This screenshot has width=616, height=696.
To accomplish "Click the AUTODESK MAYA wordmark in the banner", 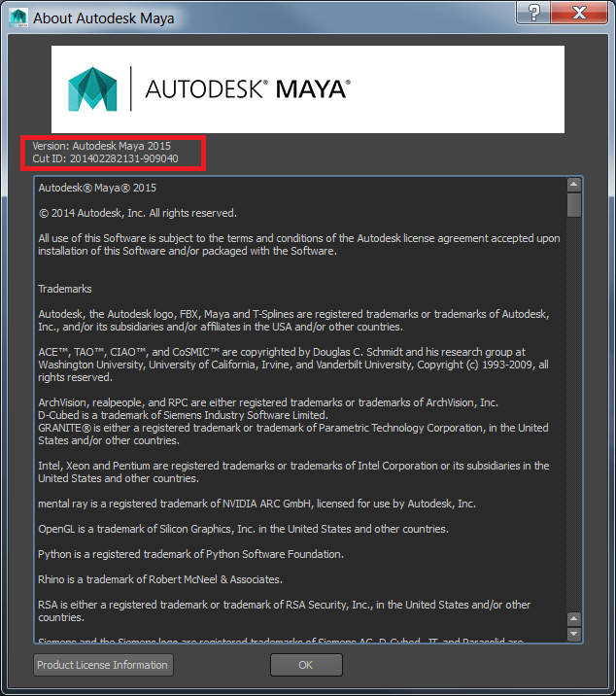I will [x=248, y=88].
